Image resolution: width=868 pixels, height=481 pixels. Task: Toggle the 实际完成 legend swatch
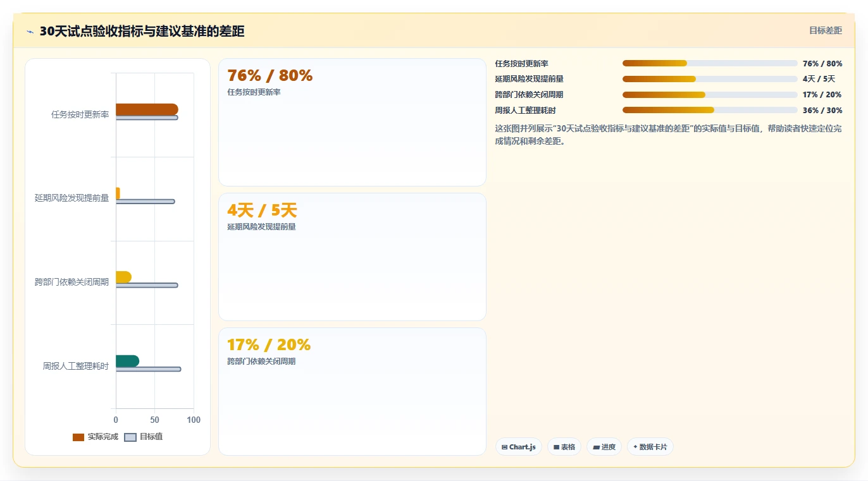(78, 437)
